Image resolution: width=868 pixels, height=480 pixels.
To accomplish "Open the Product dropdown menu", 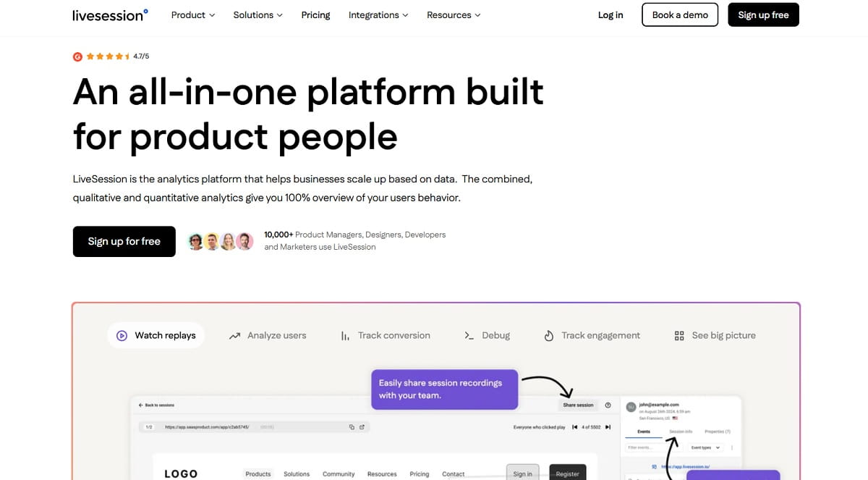I will tap(193, 14).
